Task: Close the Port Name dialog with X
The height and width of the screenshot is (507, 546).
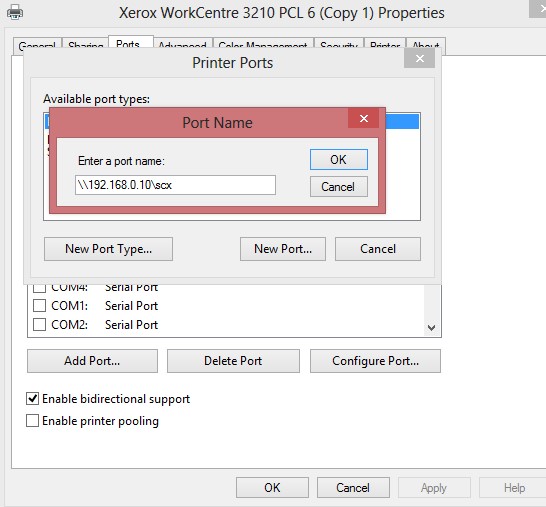Action: (x=364, y=118)
